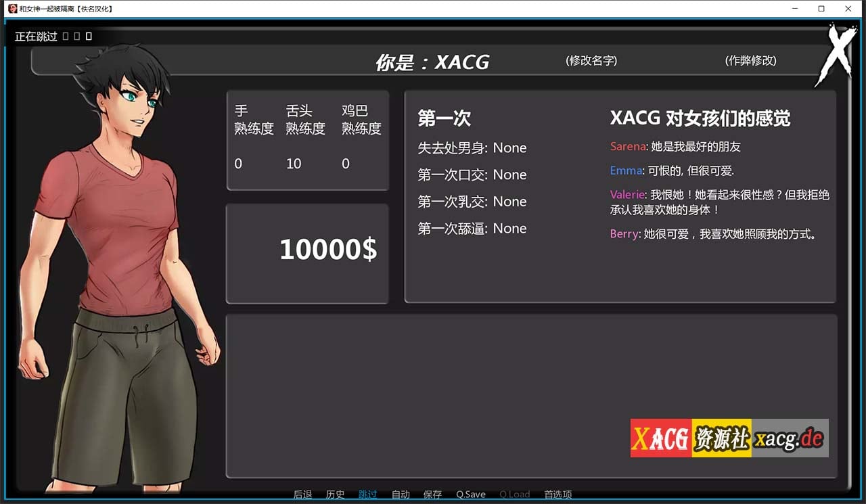The width and height of the screenshot is (866, 504).
Task: Open 历史 dialogue history
Action: [335, 495]
